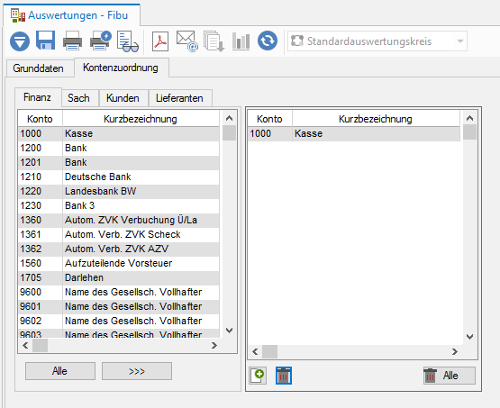Left arrow of left list horizontal scrollbar
The width and height of the screenshot is (500, 408).
click(25, 345)
